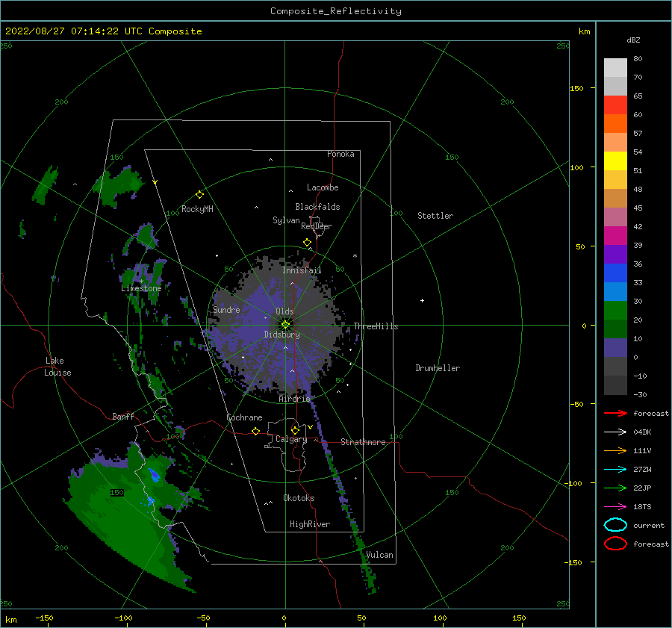Image resolution: width=672 pixels, height=628 pixels.
Task: Click the ThreeHills label
Action: tap(376, 326)
